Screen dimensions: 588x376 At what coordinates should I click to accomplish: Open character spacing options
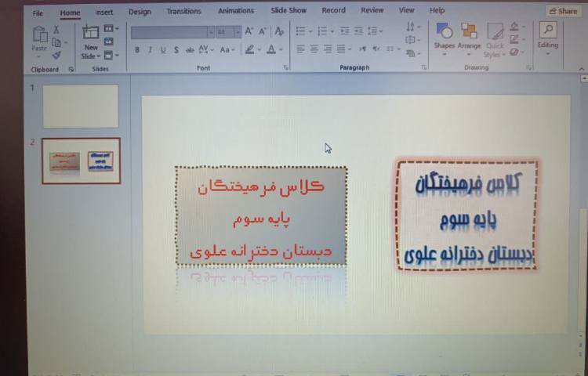pyautogui.click(x=206, y=49)
